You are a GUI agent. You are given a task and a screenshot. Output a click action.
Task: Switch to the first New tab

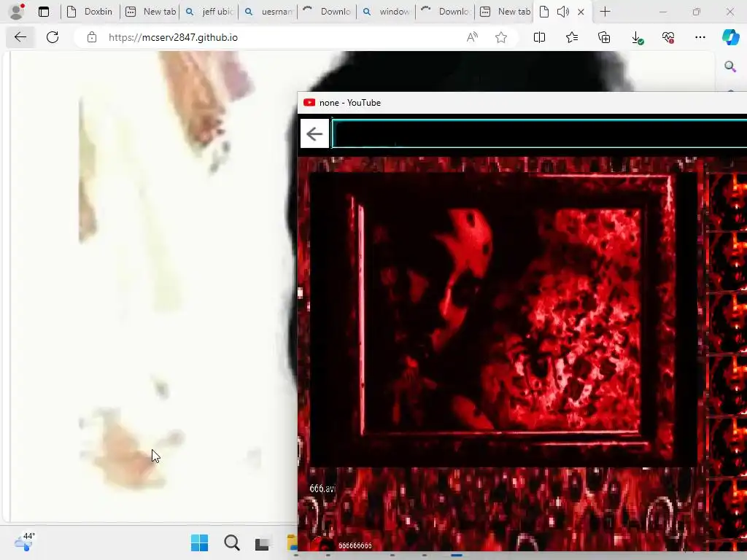click(x=150, y=12)
